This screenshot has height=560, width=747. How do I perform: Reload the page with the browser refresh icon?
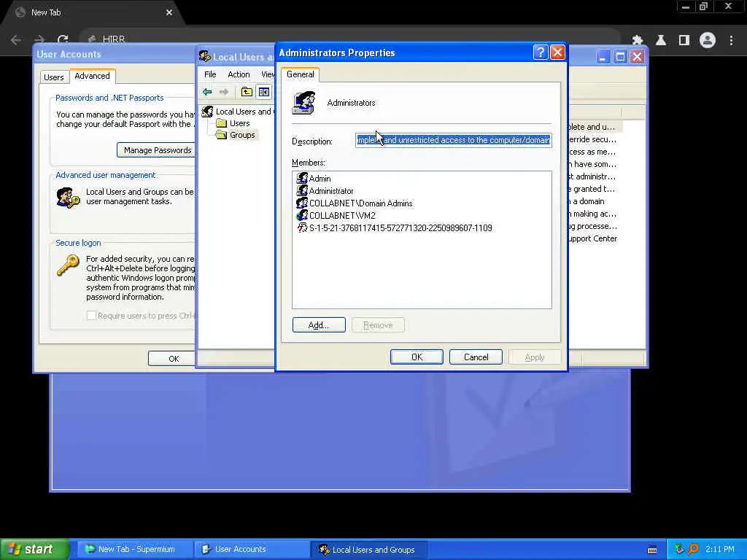(x=63, y=40)
